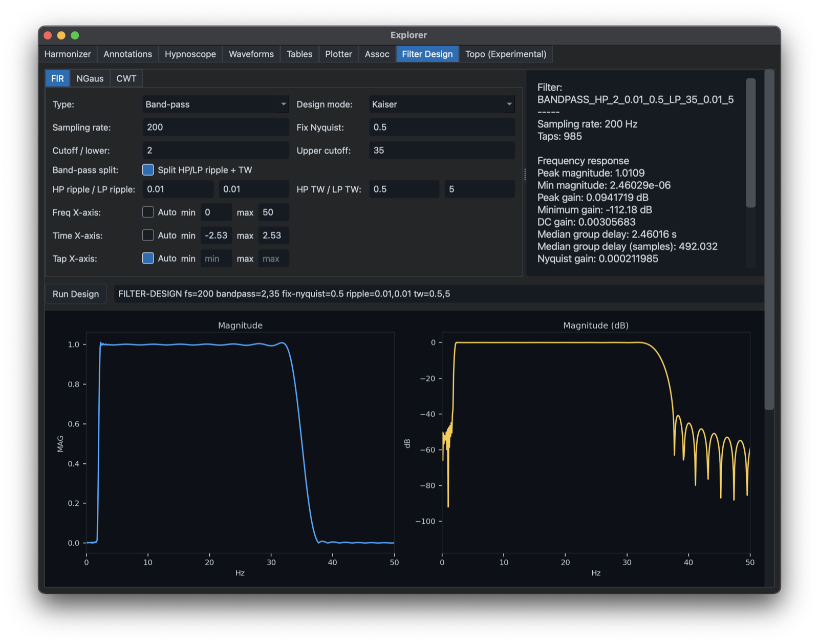Open the Topo (Experimental) tab

click(506, 54)
